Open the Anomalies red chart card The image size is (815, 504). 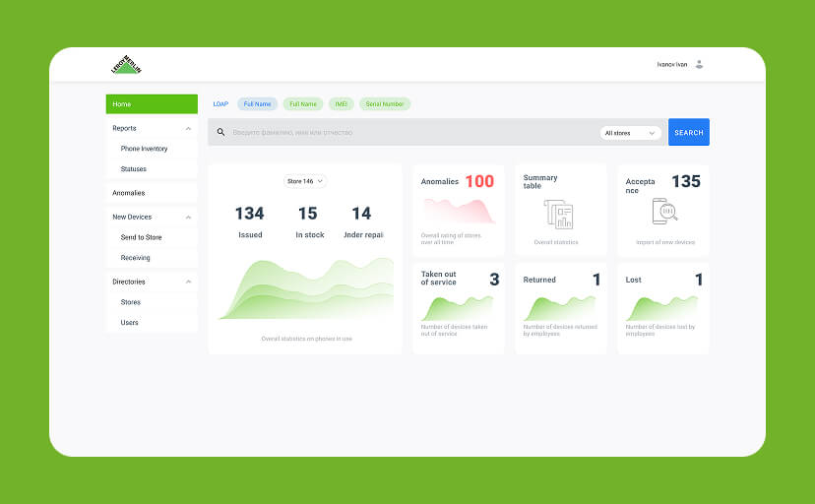pyautogui.click(x=458, y=210)
